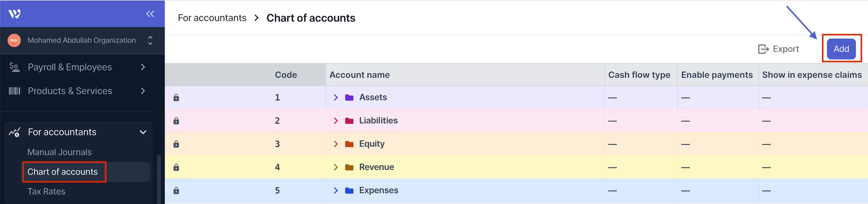The height and width of the screenshot is (204, 868).
Task: Click the sidebar vertical scrollbar
Action: pos(158,179)
